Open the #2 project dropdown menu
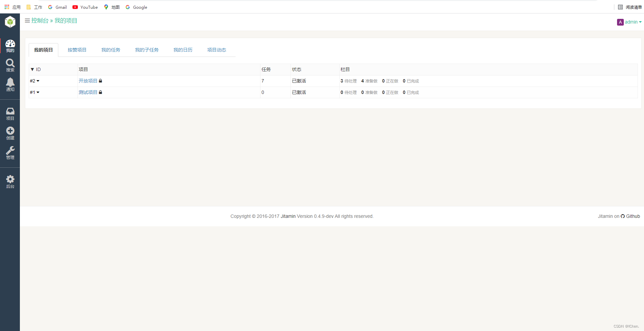The height and width of the screenshot is (331, 644). coord(35,81)
